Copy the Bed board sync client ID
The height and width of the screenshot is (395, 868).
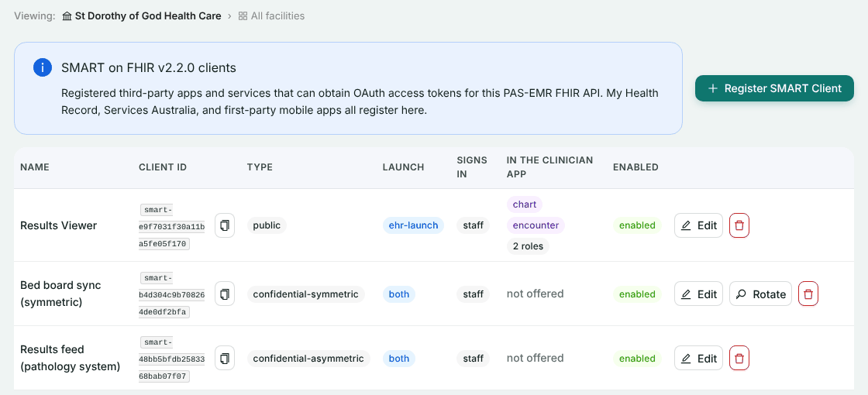click(225, 294)
